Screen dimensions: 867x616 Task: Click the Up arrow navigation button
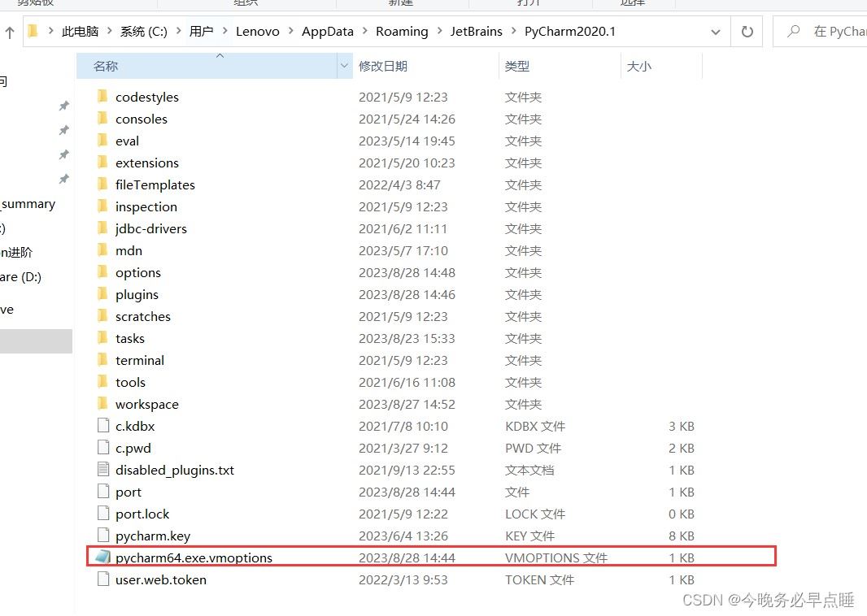10,32
